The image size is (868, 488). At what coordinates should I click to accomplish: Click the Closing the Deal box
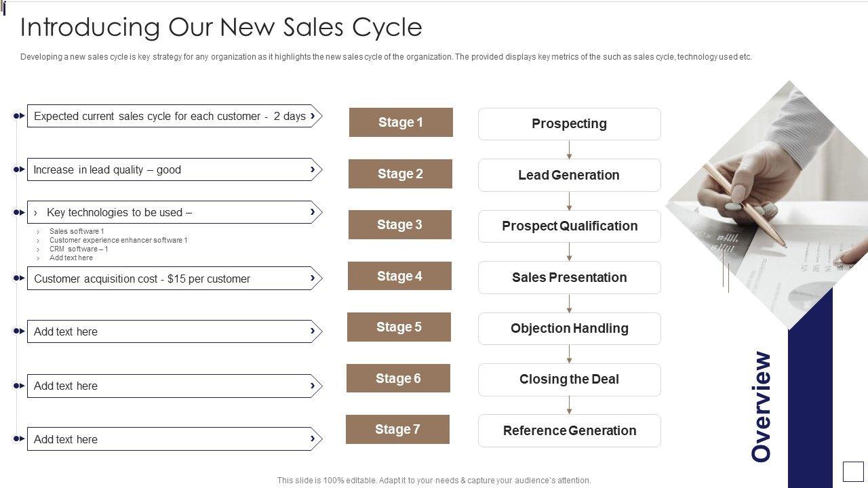click(569, 380)
